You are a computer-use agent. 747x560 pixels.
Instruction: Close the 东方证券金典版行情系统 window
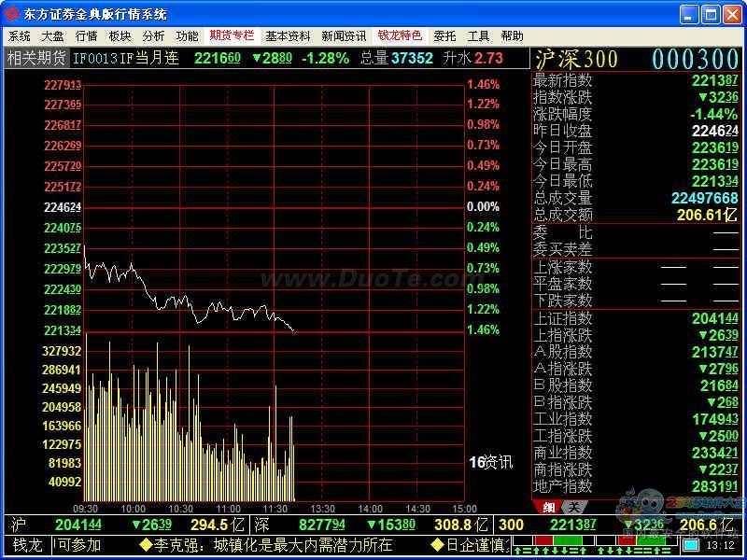coord(733,15)
